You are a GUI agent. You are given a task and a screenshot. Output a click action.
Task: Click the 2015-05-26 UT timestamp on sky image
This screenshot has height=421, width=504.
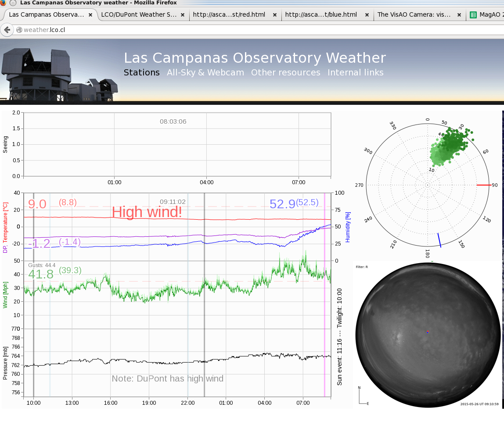[479, 404]
